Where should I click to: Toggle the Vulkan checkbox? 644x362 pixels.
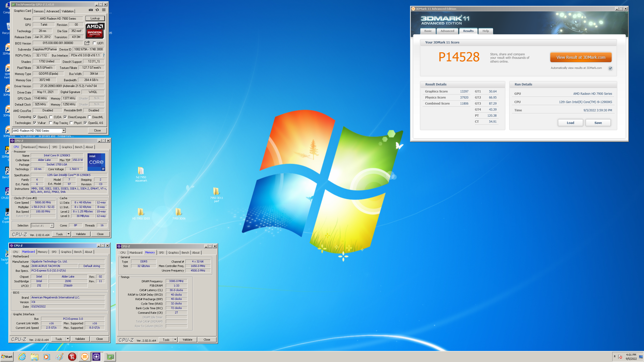coord(35,123)
